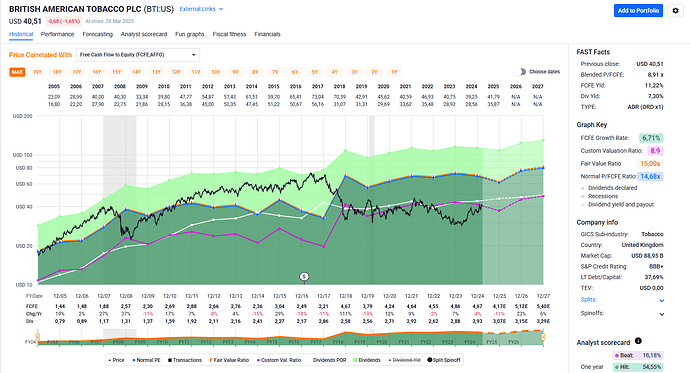Toggle Transactions series in the legend

pos(184,360)
